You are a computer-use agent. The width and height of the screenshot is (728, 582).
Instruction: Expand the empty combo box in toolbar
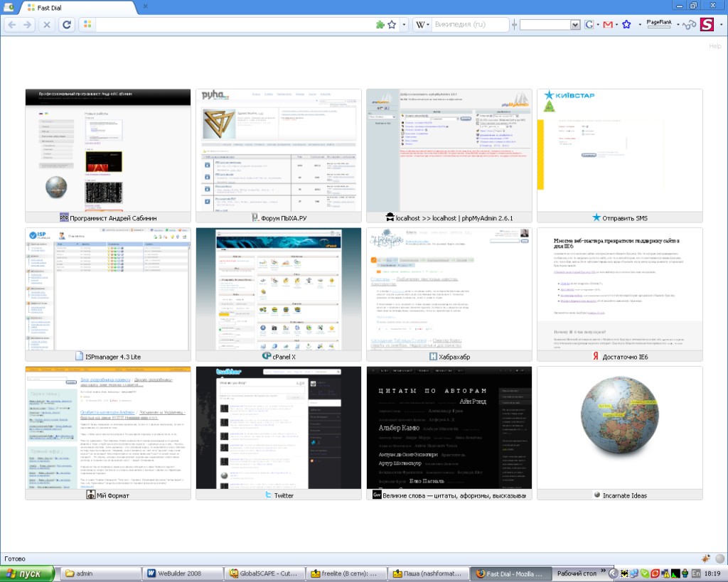tap(575, 25)
